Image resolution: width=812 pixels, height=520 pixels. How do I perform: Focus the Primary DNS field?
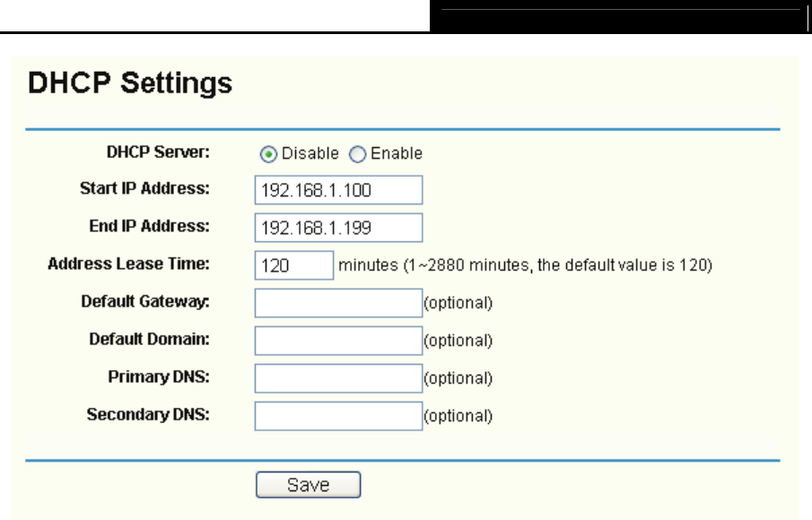pyautogui.click(x=338, y=378)
